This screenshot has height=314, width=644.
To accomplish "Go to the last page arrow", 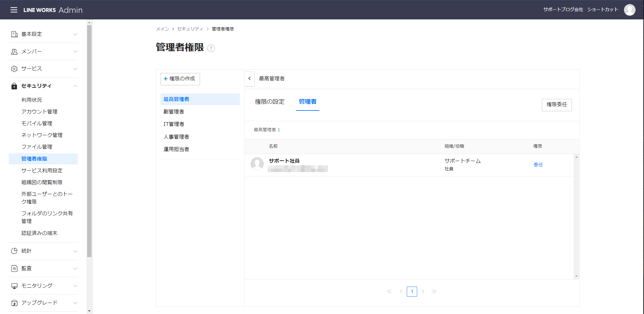I will [x=434, y=292].
